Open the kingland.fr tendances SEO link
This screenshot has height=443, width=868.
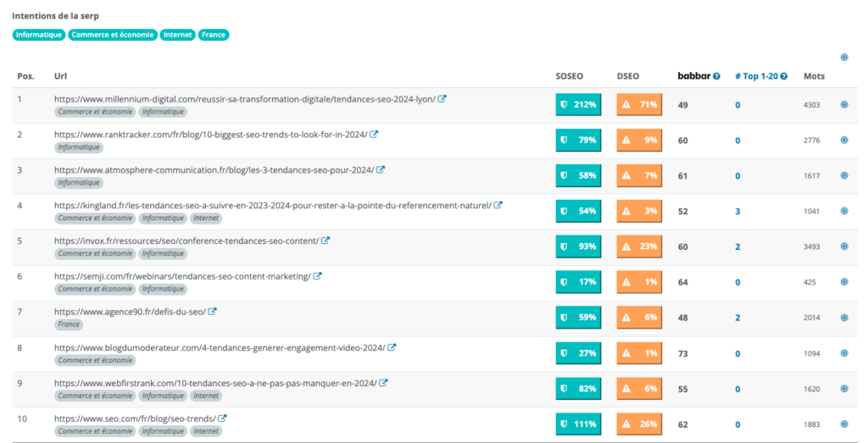pyautogui.click(x=272, y=205)
